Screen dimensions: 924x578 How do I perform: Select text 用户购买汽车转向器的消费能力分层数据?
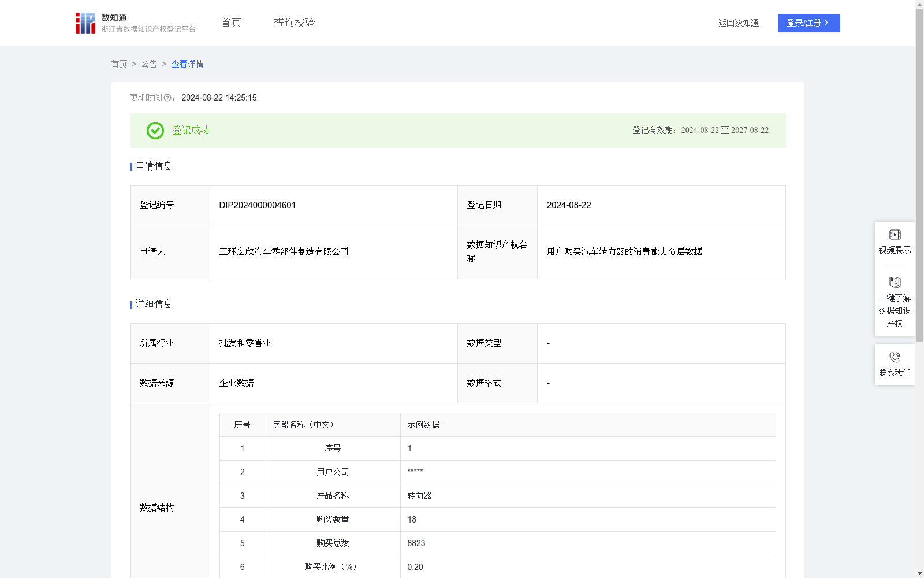625,252
